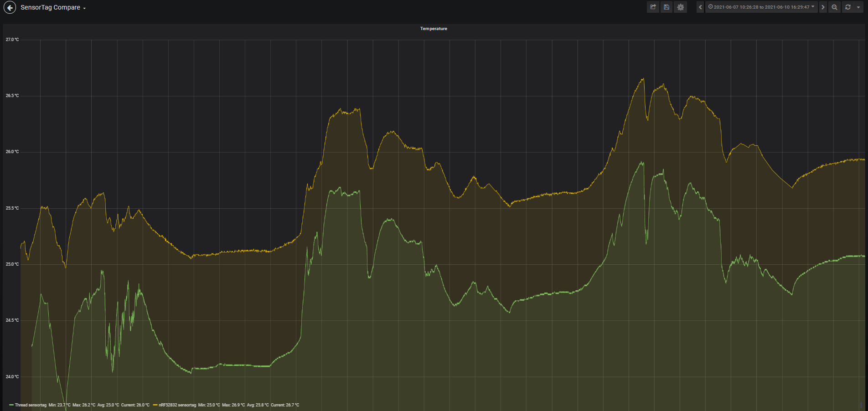868x411 pixels.
Task: Go back using the arrow icon
Action: 10,7
